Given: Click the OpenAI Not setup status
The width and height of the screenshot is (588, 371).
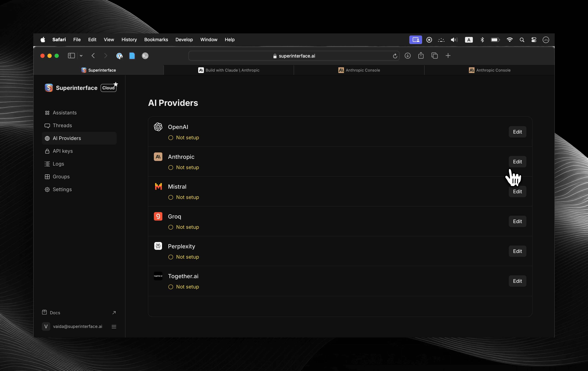Looking at the screenshot, I should pyautogui.click(x=184, y=138).
